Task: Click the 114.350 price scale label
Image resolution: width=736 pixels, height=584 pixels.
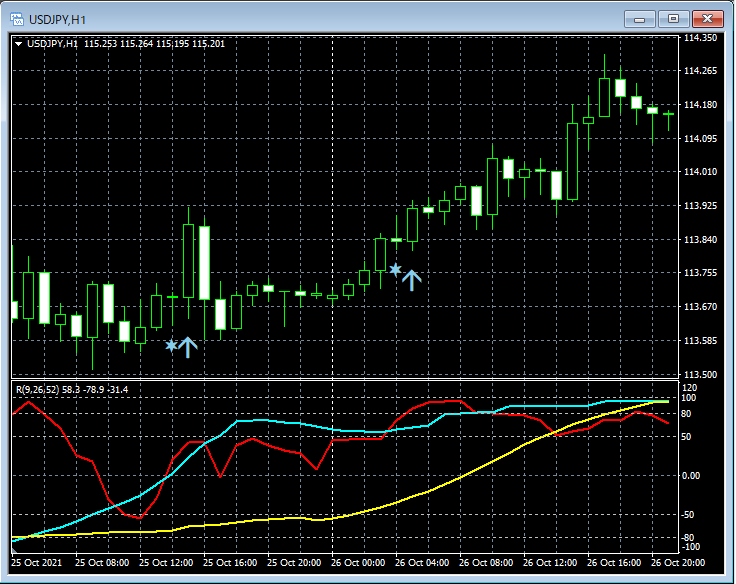Action: tap(700, 38)
